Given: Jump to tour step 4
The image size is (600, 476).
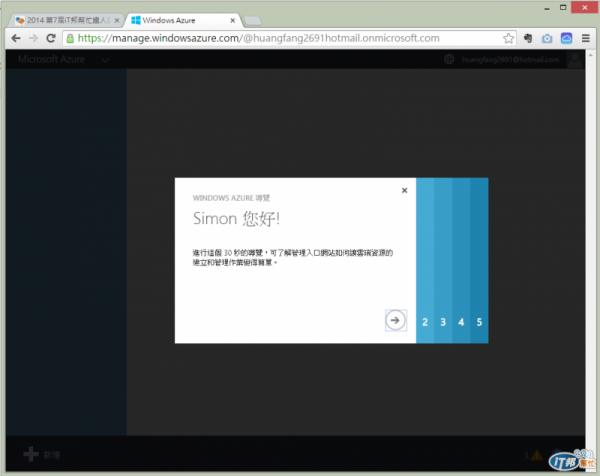Looking at the screenshot, I should click(461, 261).
